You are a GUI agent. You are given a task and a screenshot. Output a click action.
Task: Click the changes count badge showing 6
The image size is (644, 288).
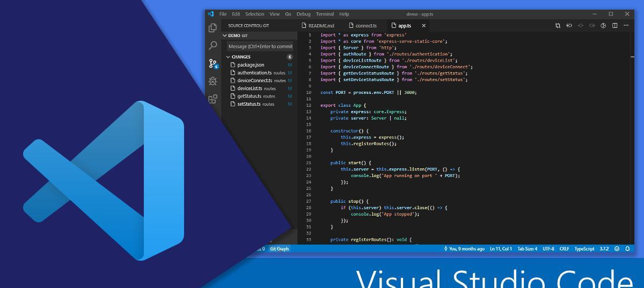point(290,57)
